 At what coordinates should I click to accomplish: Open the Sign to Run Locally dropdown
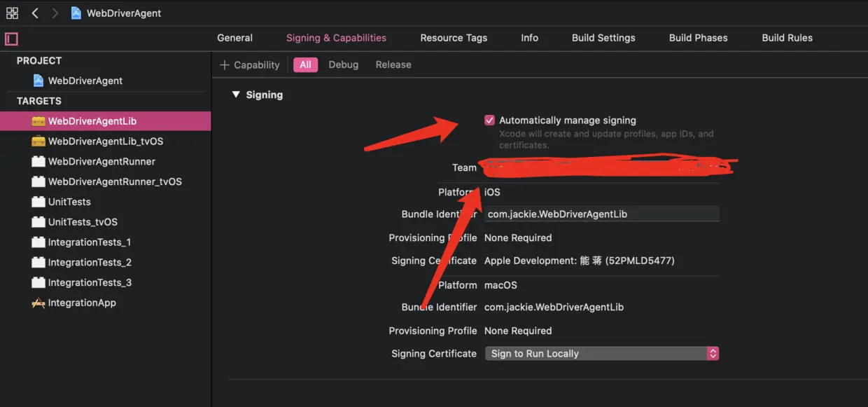[x=602, y=354]
